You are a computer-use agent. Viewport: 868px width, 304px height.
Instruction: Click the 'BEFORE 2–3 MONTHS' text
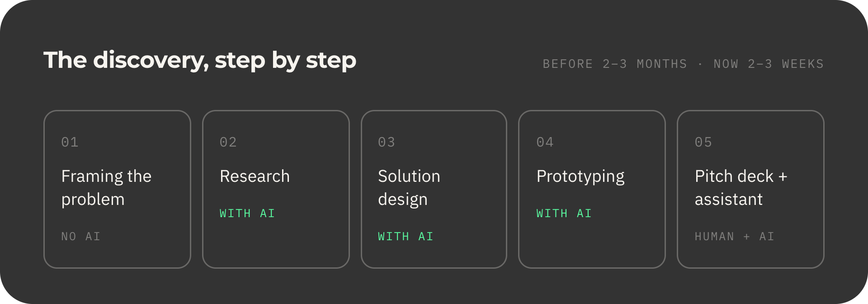coord(615,64)
